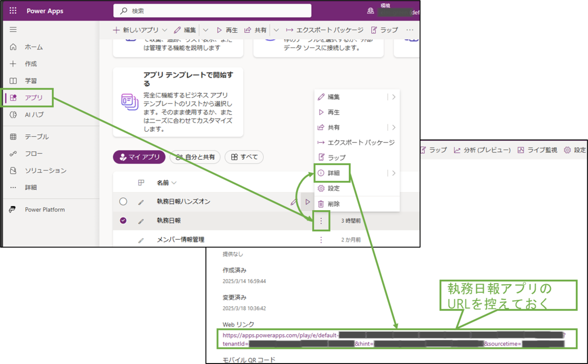
Task: Expand the 詳細 submenu arrow in context menu
Action: (393, 173)
